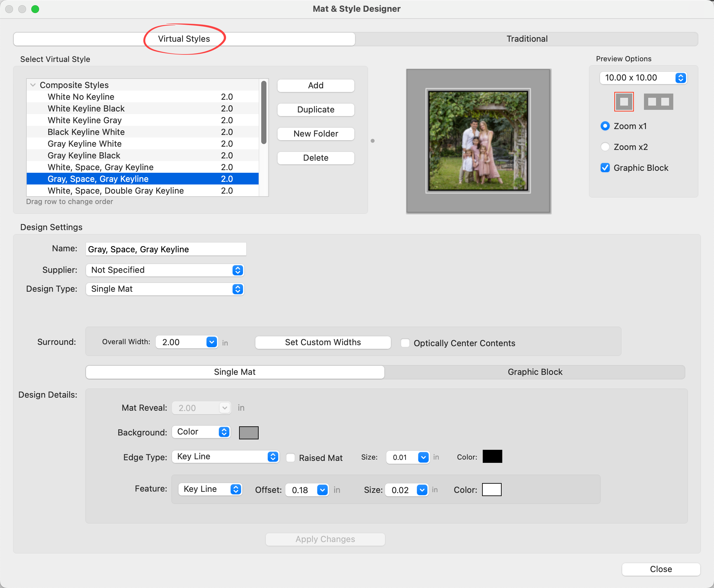This screenshot has width=714, height=588.
Task: Select the single-opening preview layout icon
Action: click(x=623, y=102)
